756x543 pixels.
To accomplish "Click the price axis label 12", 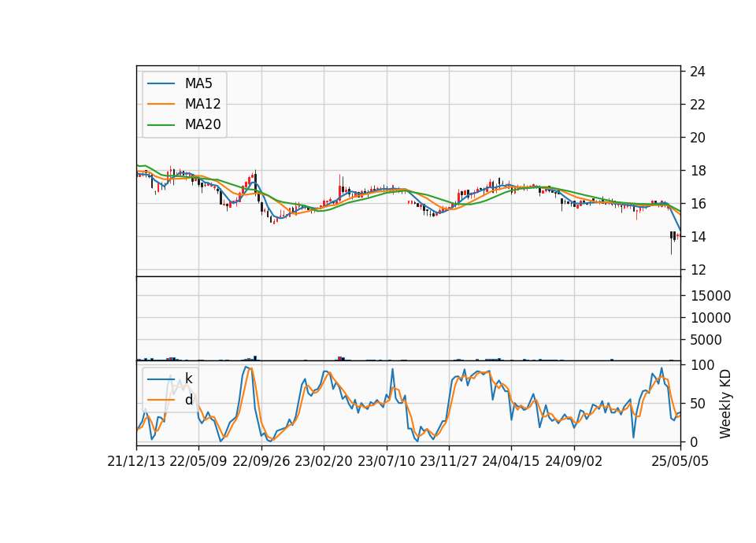I will point(698,270).
